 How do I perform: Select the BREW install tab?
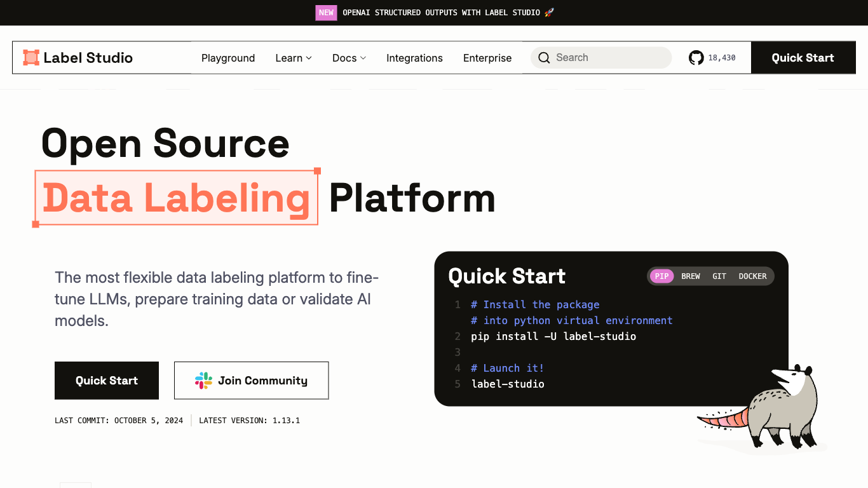tap(691, 276)
